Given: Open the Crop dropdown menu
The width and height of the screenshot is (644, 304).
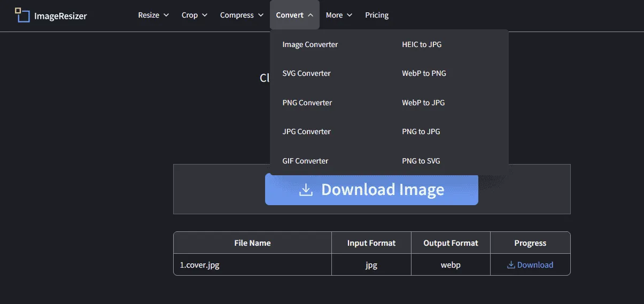Looking at the screenshot, I should coord(194,15).
